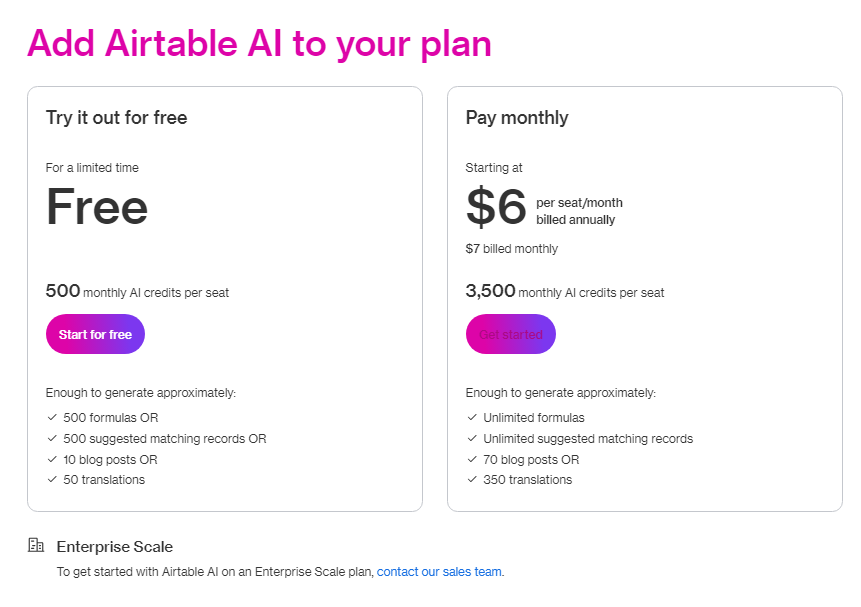The height and width of the screenshot is (607, 861).
Task: Click the $7 billed monthly text
Action: coord(512,249)
